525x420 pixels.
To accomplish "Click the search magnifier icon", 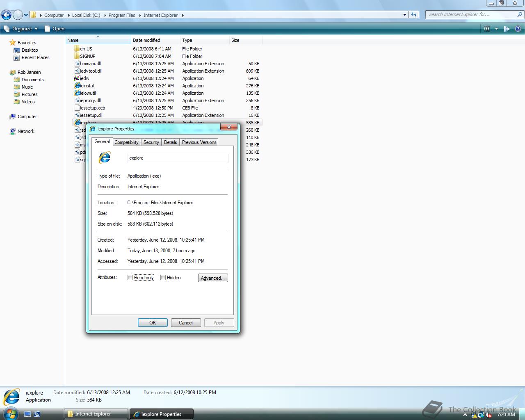I will (x=520, y=14).
